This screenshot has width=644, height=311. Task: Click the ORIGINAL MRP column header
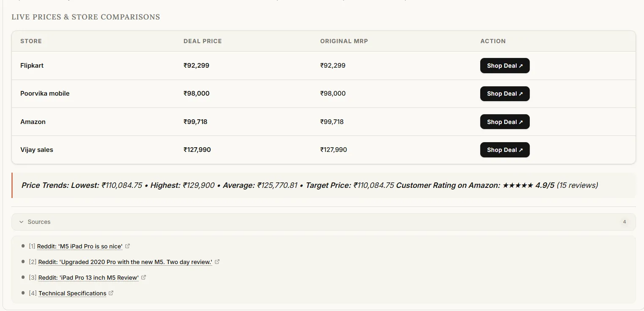coord(344,41)
